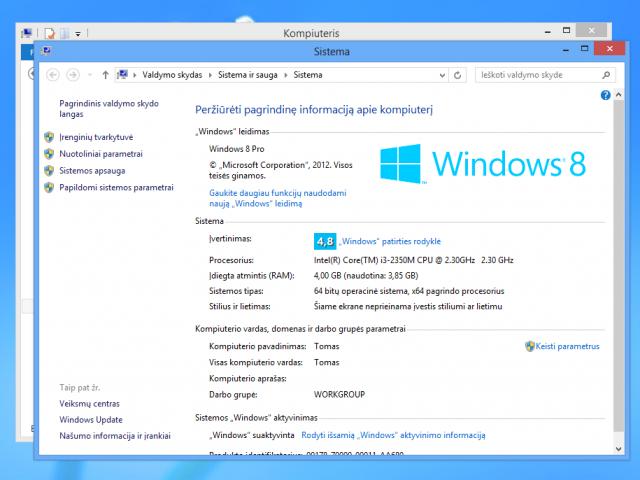Refresh the address bar view
640x480 pixels.
[x=458, y=75]
